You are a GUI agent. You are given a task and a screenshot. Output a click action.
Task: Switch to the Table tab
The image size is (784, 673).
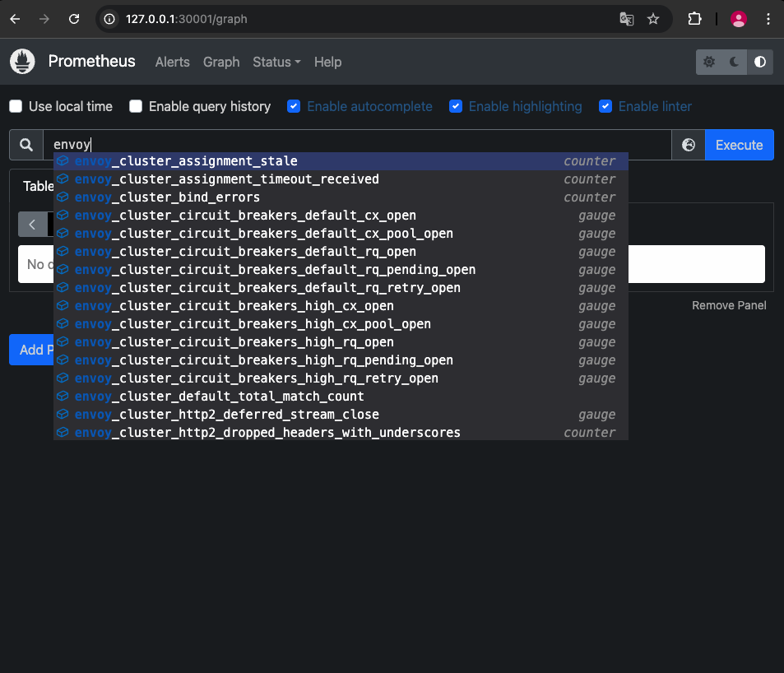(38, 186)
